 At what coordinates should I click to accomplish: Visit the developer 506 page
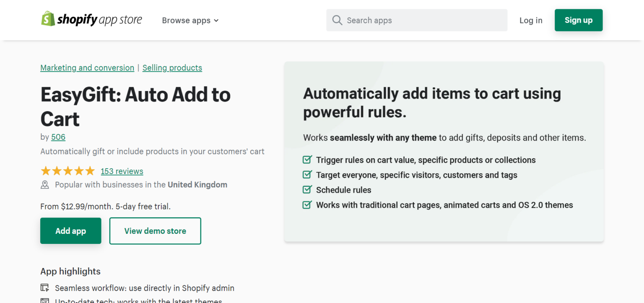click(x=58, y=137)
